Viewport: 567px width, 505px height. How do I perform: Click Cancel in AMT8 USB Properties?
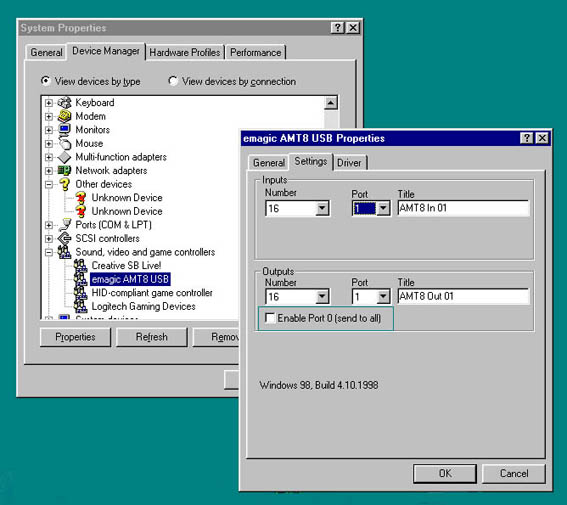pyautogui.click(x=514, y=474)
